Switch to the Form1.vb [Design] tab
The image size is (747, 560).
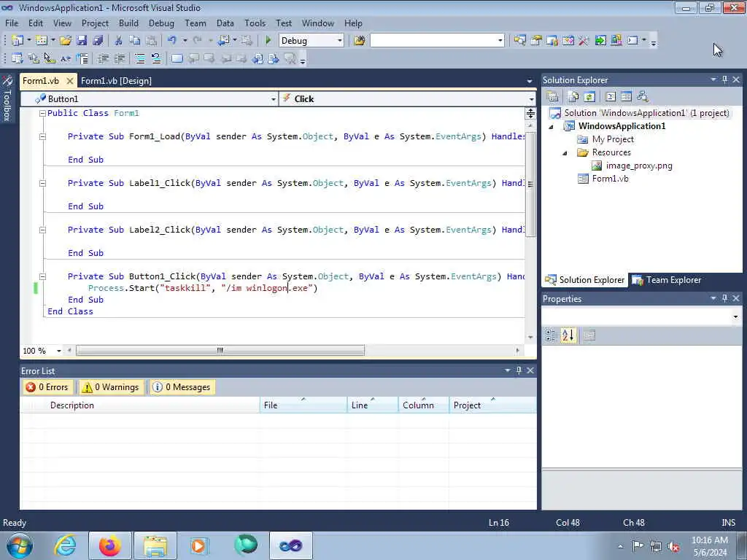pos(116,81)
